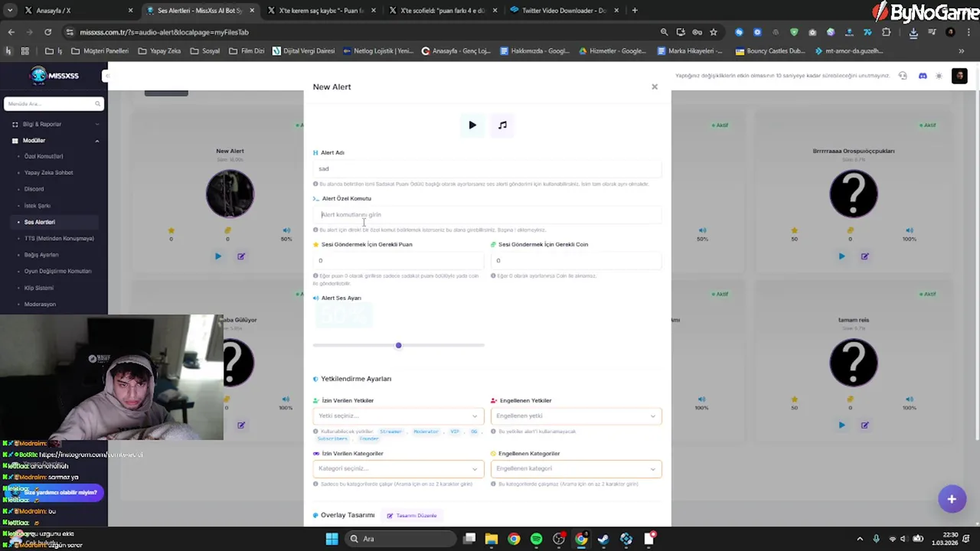
Task: Open the support headset icon
Action: (903, 76)
